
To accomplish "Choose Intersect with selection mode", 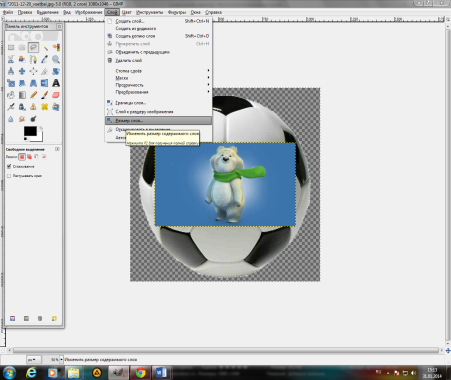I will pyautogui.click(x=44, y=157).
